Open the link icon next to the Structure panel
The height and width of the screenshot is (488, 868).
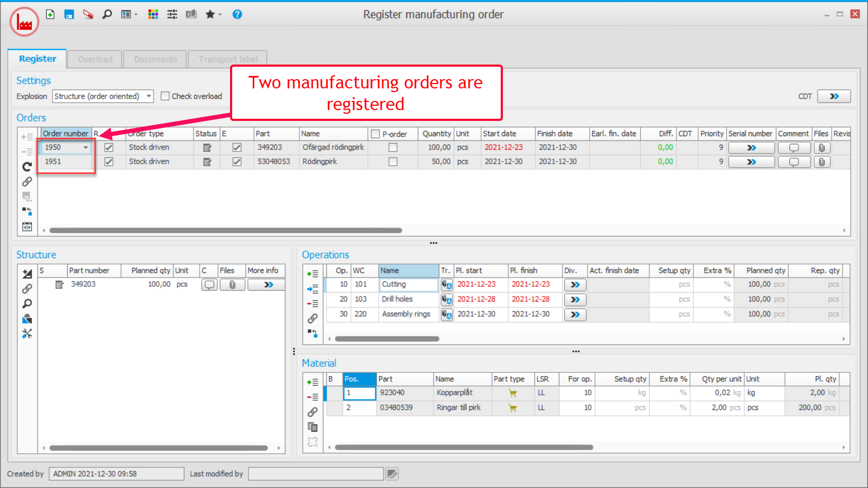27,289
